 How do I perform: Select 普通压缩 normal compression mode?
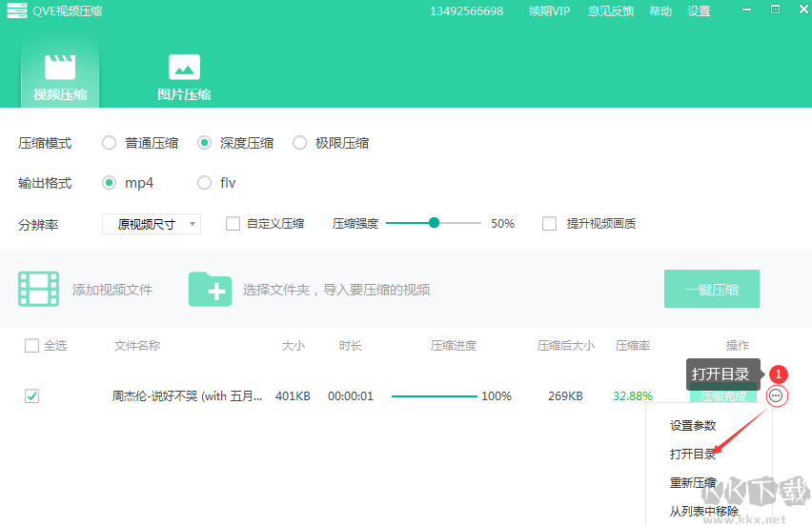point(110,143)
